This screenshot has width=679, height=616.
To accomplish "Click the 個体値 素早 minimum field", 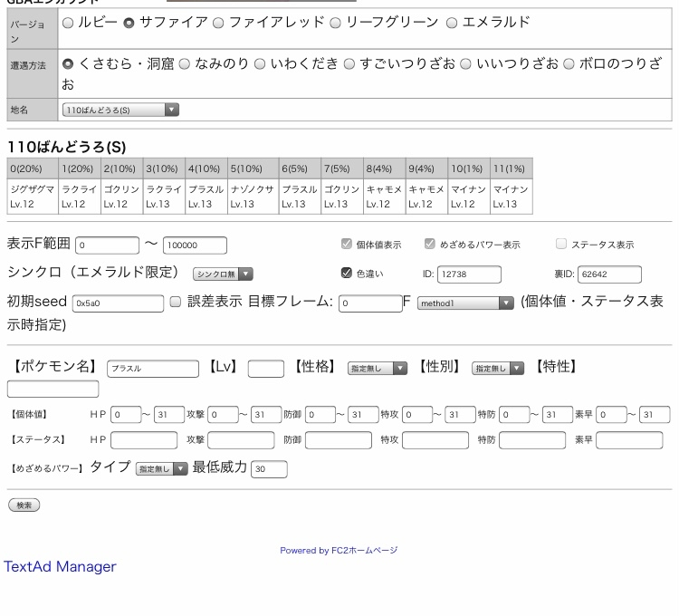I will [611, 415].
